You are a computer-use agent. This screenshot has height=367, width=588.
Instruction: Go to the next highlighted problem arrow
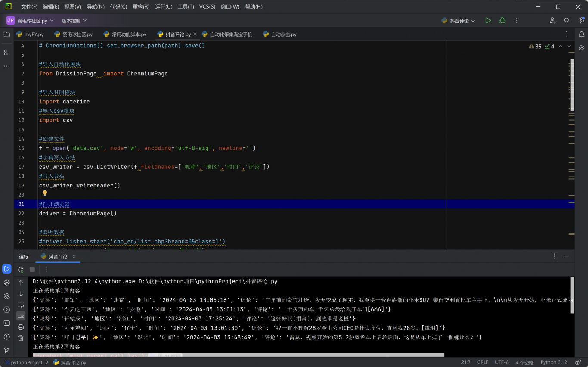coord(569,47)
